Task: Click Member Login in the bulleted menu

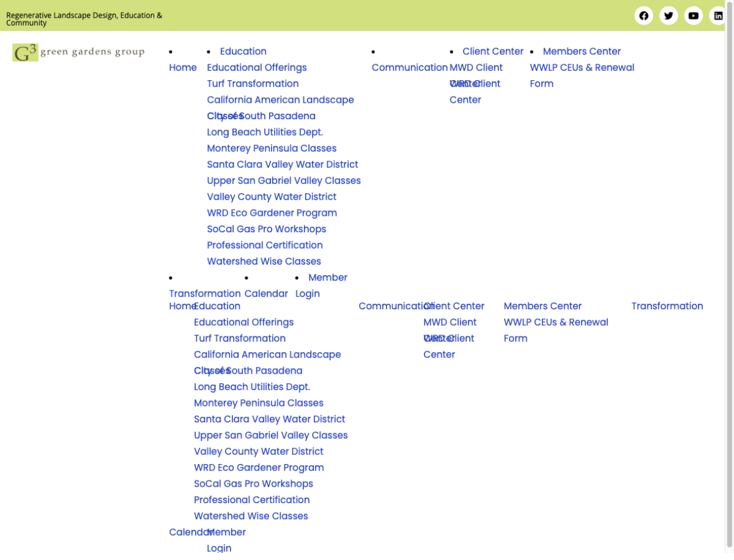Action: pos(321,286)
